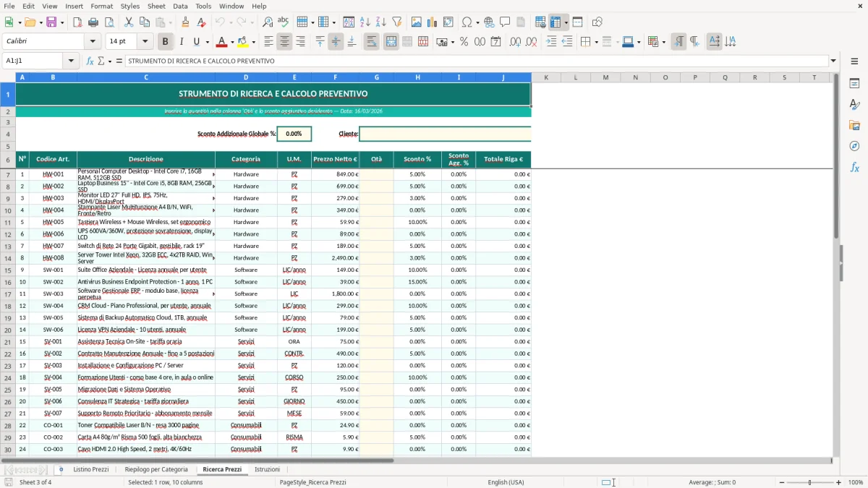Click the zoom percentage 100% in status bar
The height and width of the screenshot is (488, 868).
coord(856,482)
